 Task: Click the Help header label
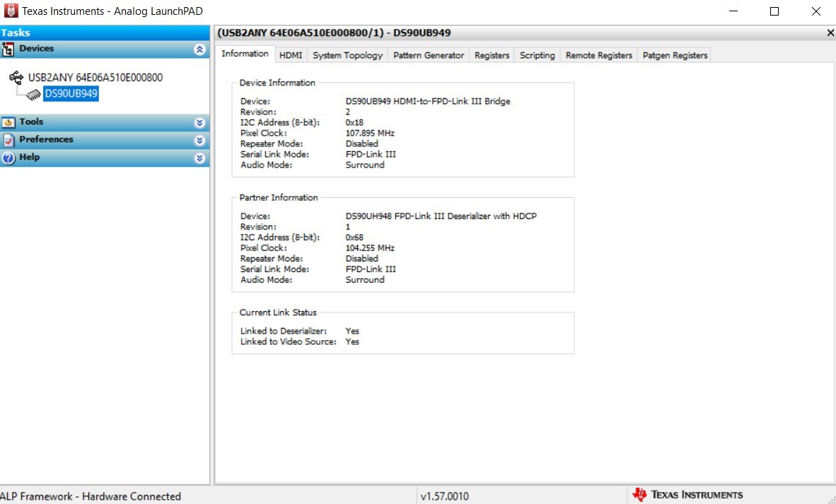(29, 157)
